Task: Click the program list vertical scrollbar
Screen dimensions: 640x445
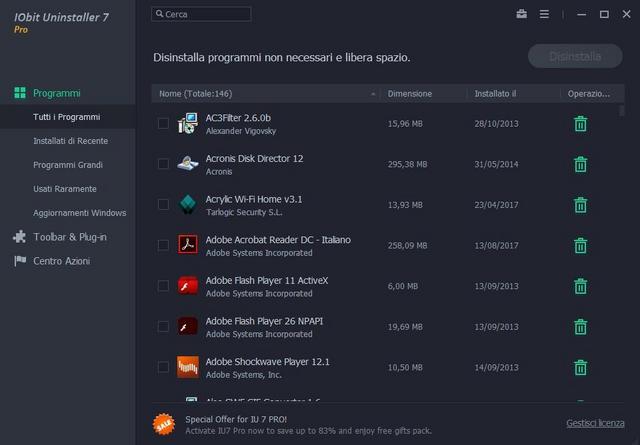Action: tap(622, 111)
